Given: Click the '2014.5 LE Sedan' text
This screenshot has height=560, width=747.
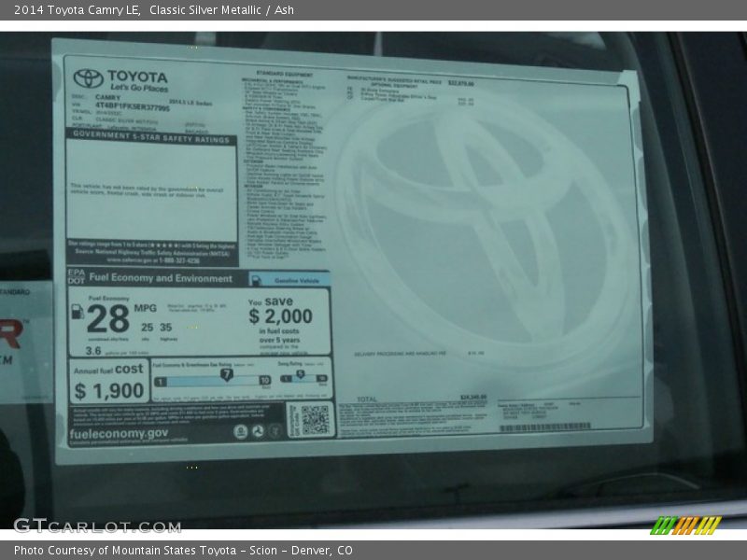Looking at the screenshot, I should coord(190,103).
